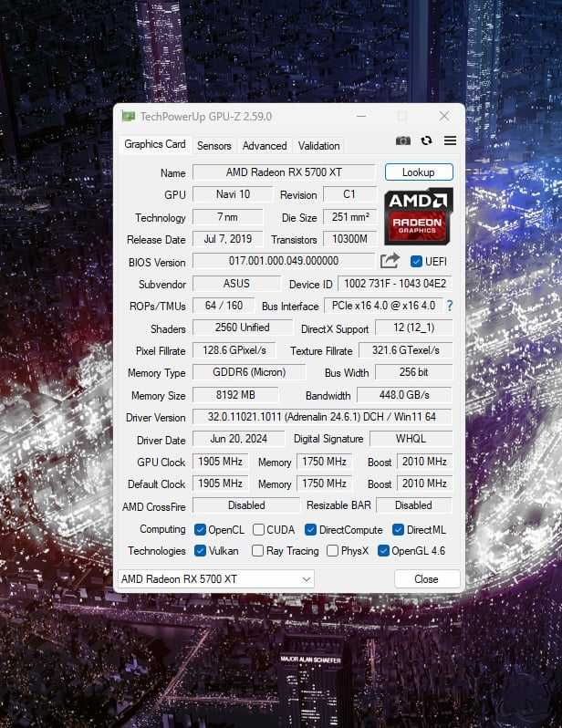Click the Default Clock value 1905 MHz
Screen dimensions: 562x728
[x=220, y=484]
